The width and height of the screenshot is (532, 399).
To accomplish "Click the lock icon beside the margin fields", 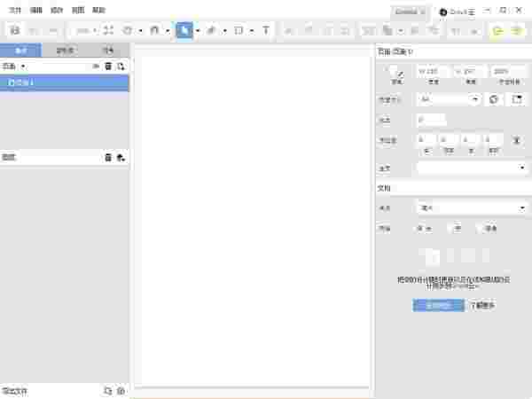I will coord(517,139).
